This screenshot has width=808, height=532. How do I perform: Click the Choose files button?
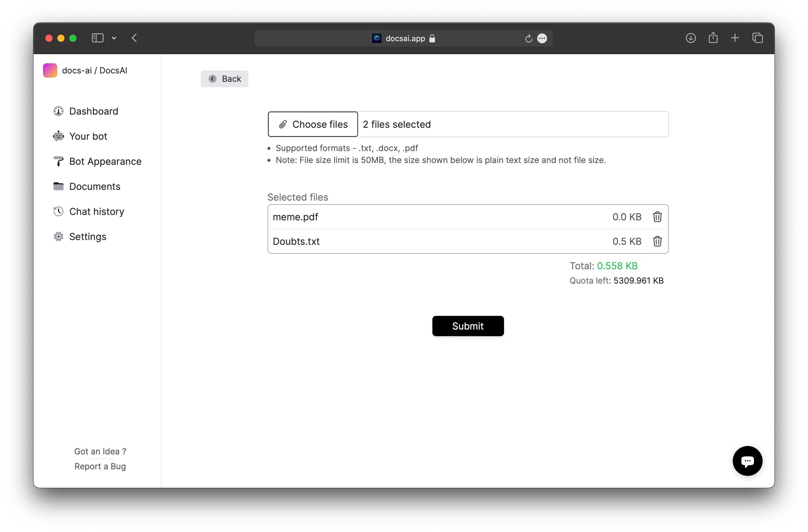click(313, 124)
